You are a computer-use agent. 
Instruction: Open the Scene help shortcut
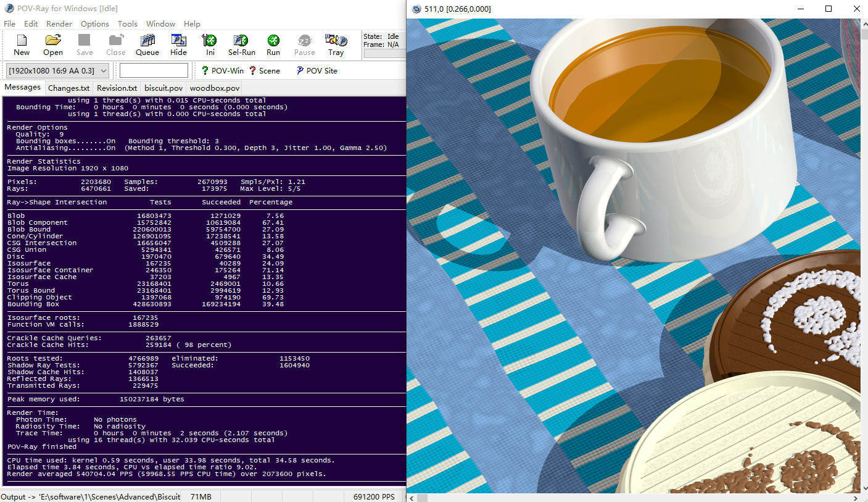pyautogui.click(x=265, y=70)
